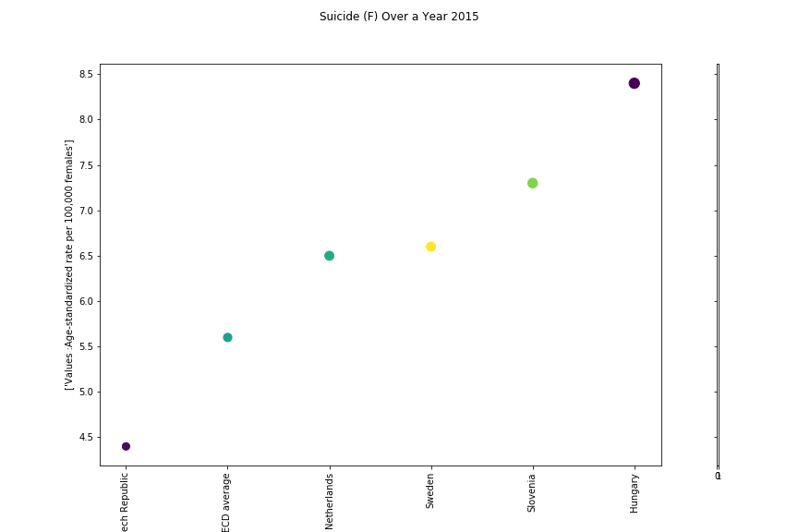798x532 pixels.
Task: Click the Netherlands x-axis label
Action: coord(329,501)
